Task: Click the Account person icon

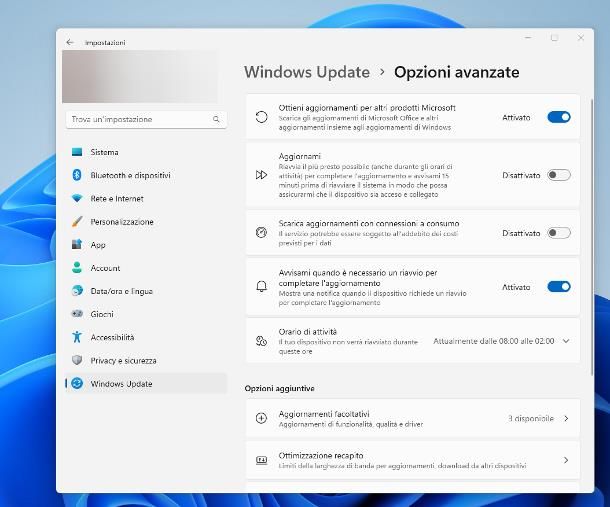Action: [x=77, y=268]
